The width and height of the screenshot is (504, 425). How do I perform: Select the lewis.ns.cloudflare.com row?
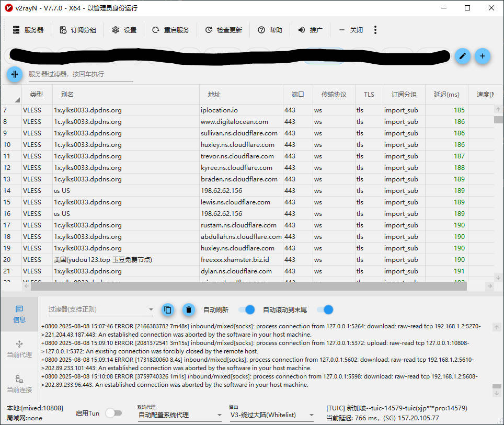click(x=247, y=202)
